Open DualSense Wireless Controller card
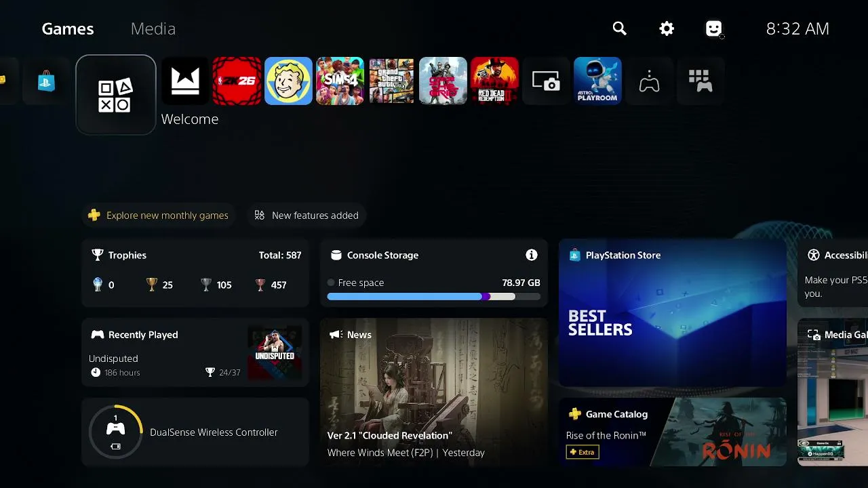 pos(195,432)
